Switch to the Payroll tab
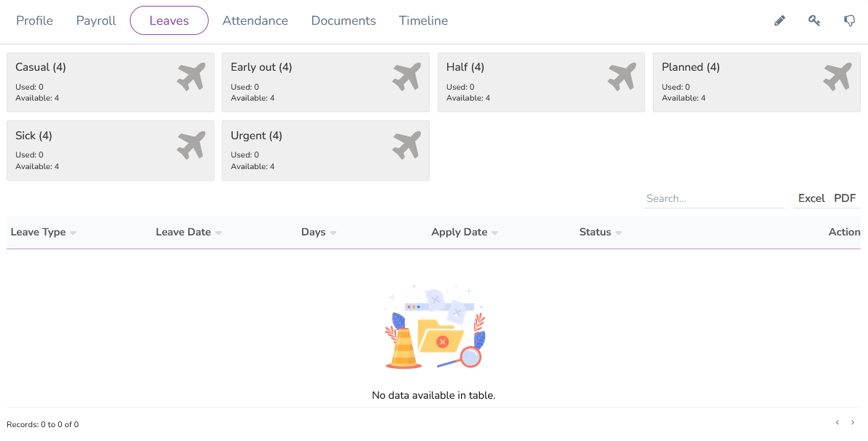Image resolution: width=868 pixels, height=441 pixels. [x=96, y=20]
